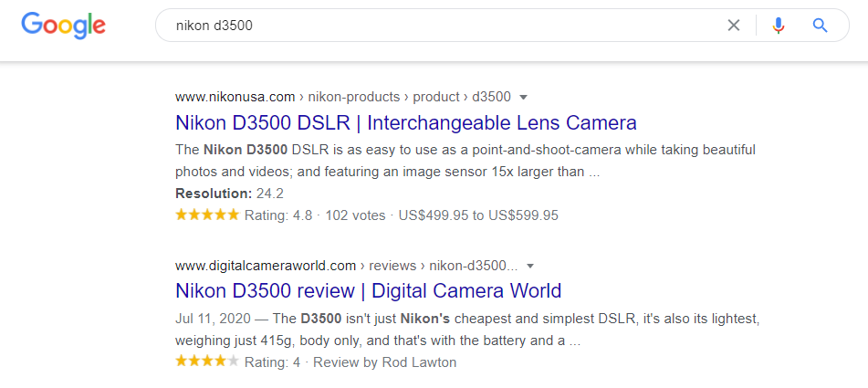Click the four-star rating for the Digital Camera World result
Viewport: 868px width, 388px height.
coord(207,362)
